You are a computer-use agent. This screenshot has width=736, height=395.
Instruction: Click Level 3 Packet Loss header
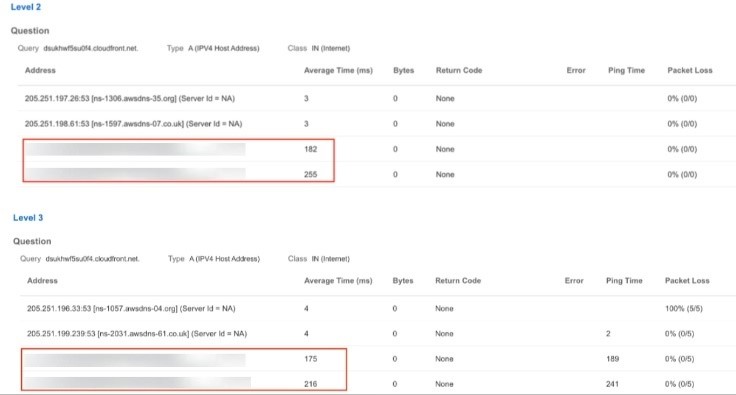687,281
